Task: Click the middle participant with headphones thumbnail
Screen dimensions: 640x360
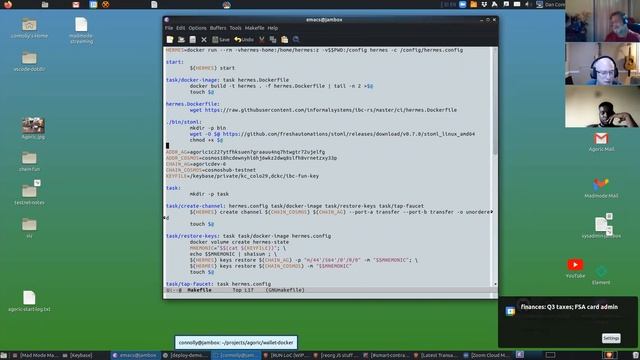Action: coord(602,64)
